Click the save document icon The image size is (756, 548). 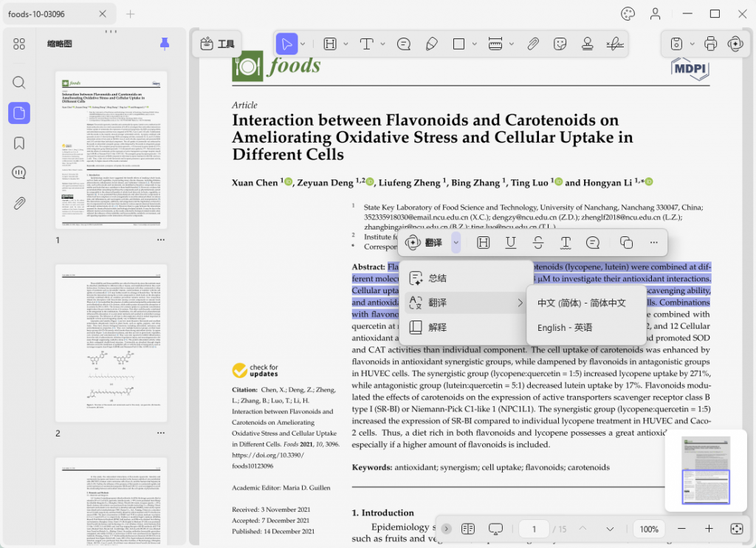click(676, 44)
